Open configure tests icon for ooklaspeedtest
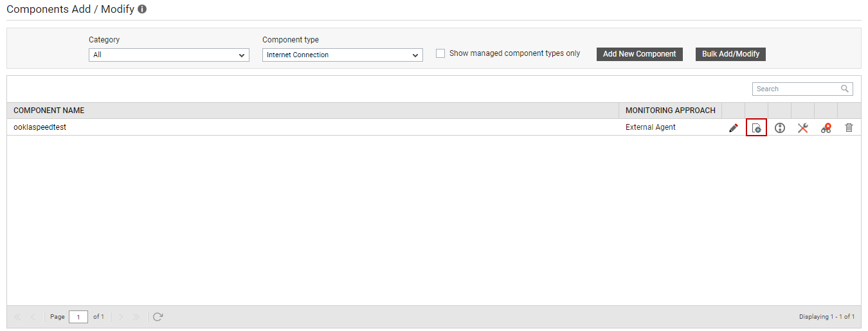Image resolution: width=868 pixels, height=331 pixels. point(757,128)
